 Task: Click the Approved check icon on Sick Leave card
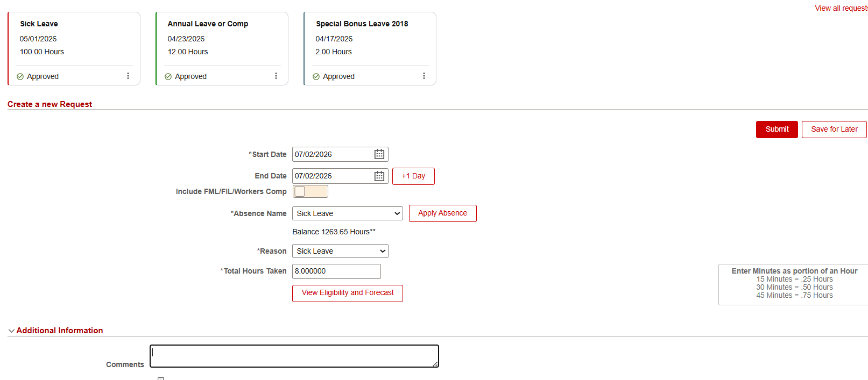click(20, 76)
